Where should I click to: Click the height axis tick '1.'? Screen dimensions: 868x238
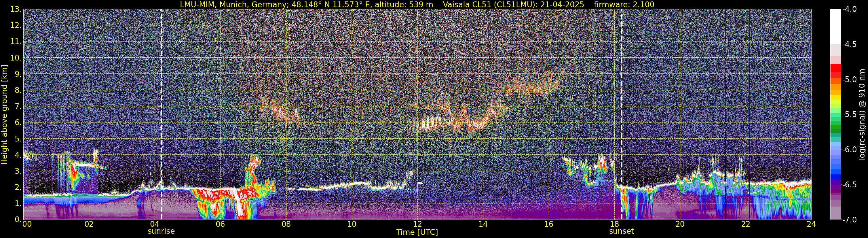click(x=18, y=204)
